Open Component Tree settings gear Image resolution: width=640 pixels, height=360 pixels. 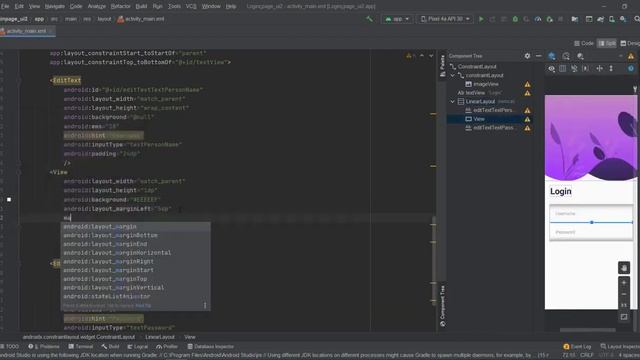[527, 56]
